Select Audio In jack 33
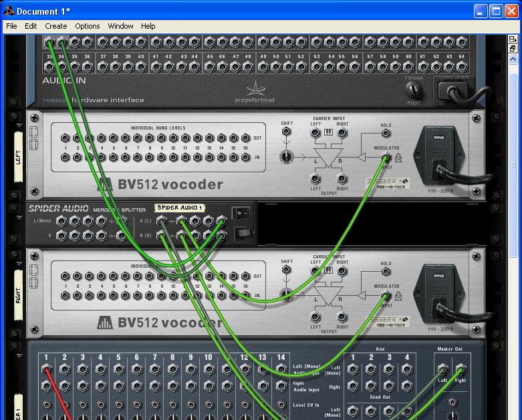The height and width of the screenshot is (420, 522). [49, 67]
